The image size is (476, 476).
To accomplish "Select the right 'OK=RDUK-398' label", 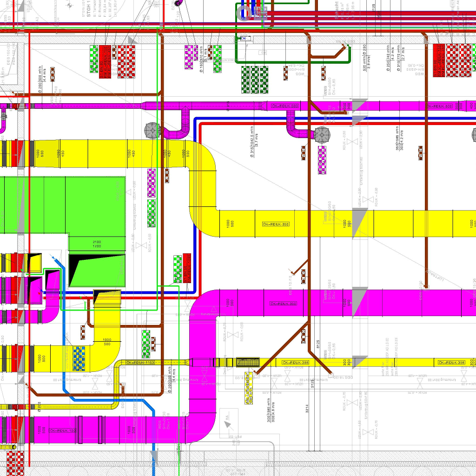I will coord(451,363).
